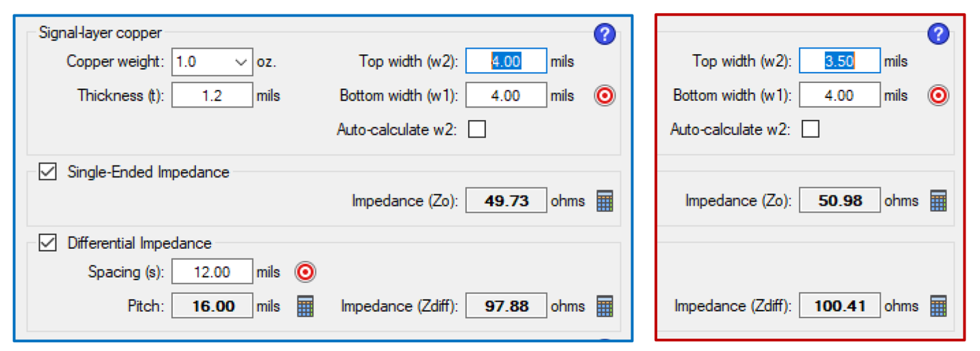Click Top width field showing 3.50
The height and width of the screenshot is (351, 980).
tap(840, 61)
